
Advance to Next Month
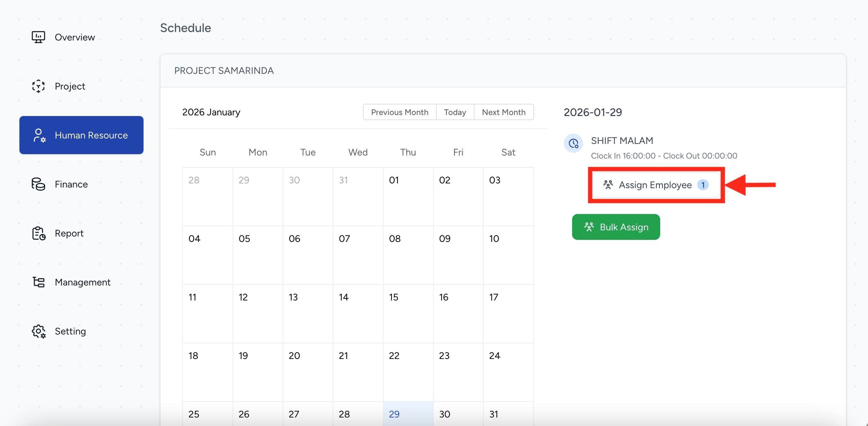[504, 112]
